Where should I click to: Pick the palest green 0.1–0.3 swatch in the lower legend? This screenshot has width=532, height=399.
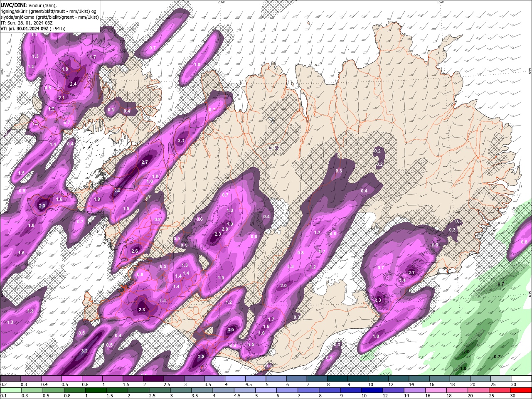[11, 390]
